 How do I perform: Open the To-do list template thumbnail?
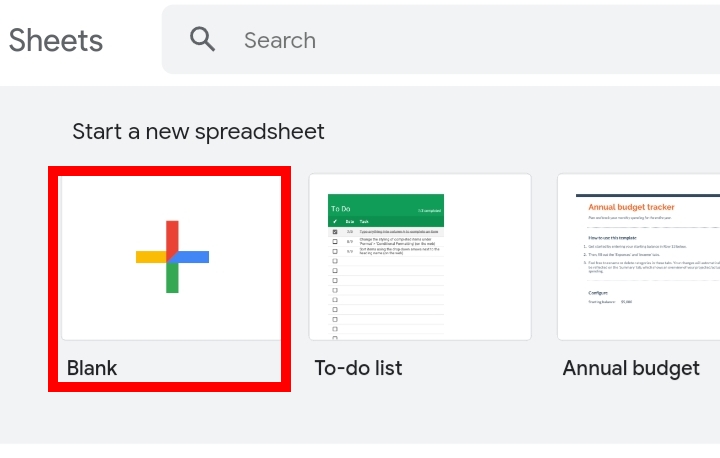[420, 257]
